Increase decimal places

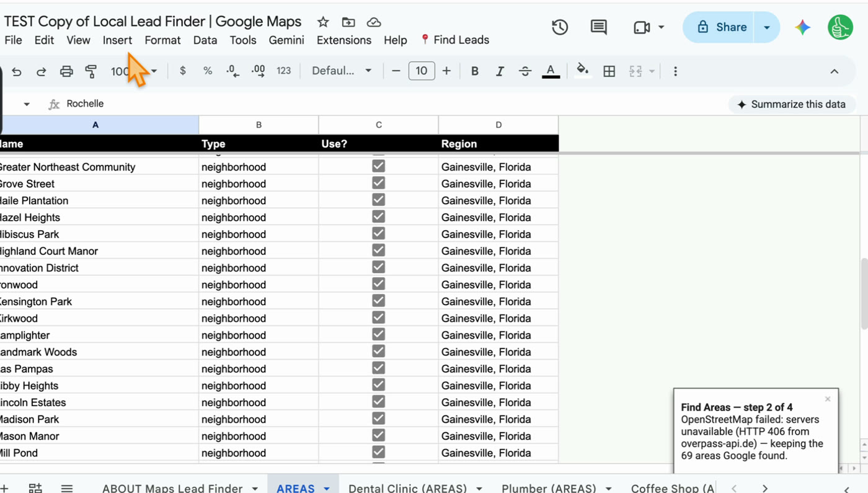[x=258, y=71]
